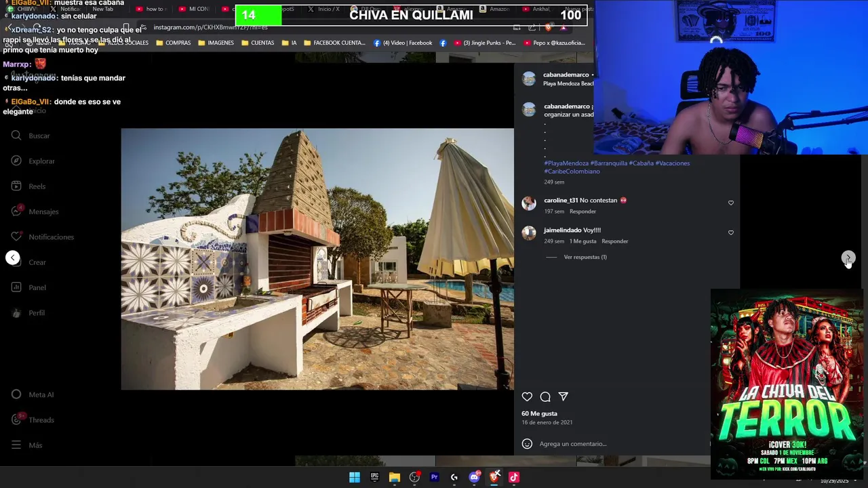The image size is (868, 488).
Task: Open Pepo x @kazu.oficial bookmark
Action: pos(554,43)
